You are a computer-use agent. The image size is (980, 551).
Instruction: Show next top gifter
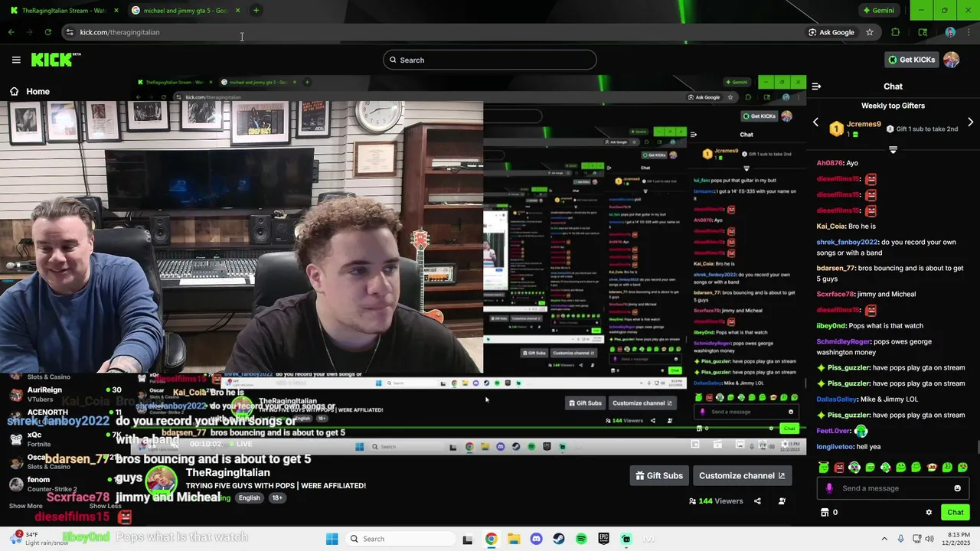point(971,122)
